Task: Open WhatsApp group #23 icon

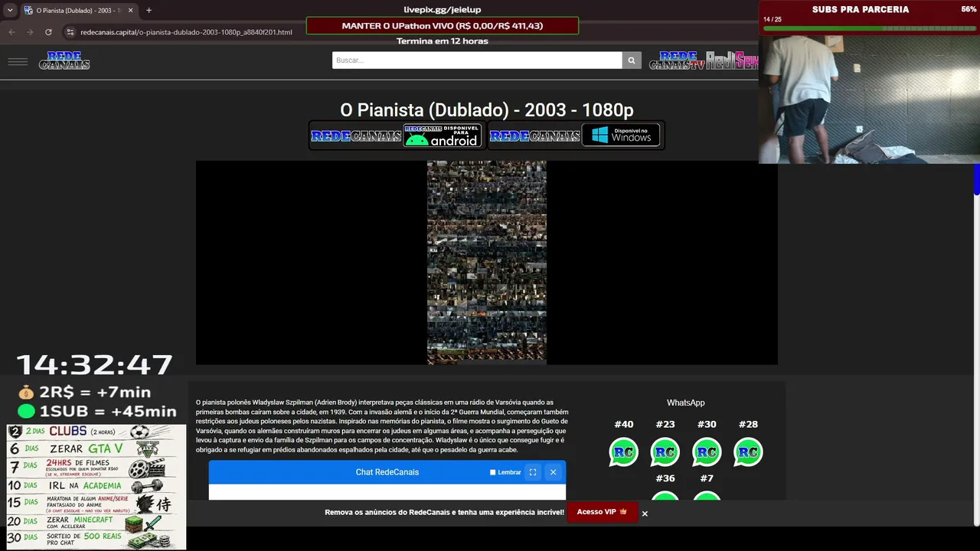Action: click(x=665, y=452)
